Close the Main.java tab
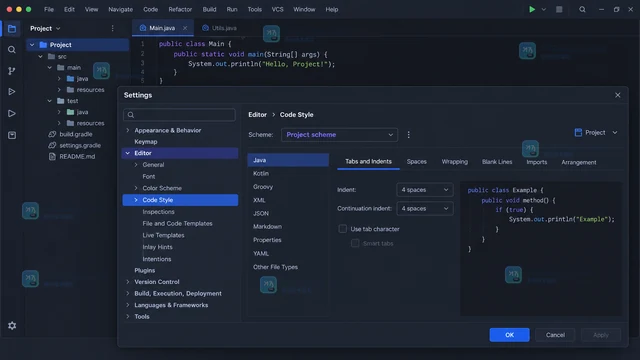This screenshot has height=360, width=640. 185,28
